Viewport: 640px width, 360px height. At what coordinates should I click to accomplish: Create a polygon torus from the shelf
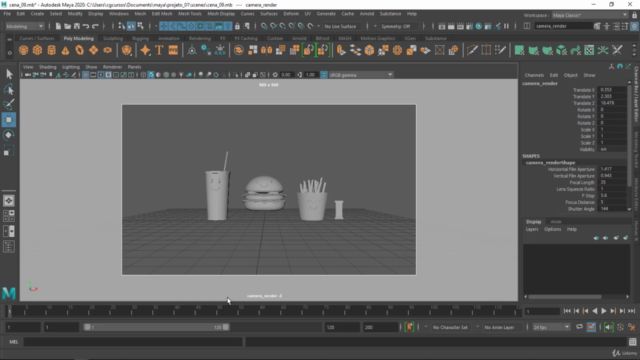click(80, 50)
